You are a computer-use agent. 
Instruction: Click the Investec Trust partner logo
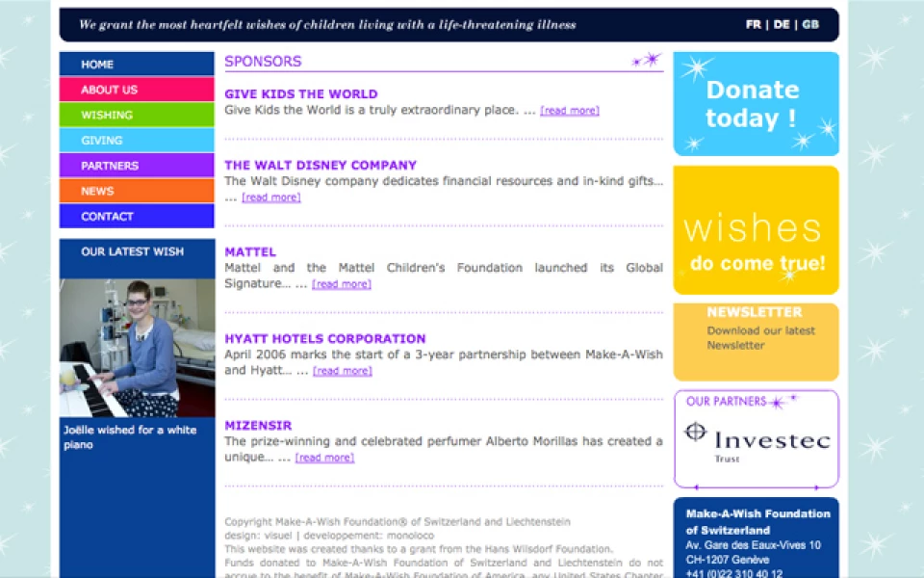(757, 442)
